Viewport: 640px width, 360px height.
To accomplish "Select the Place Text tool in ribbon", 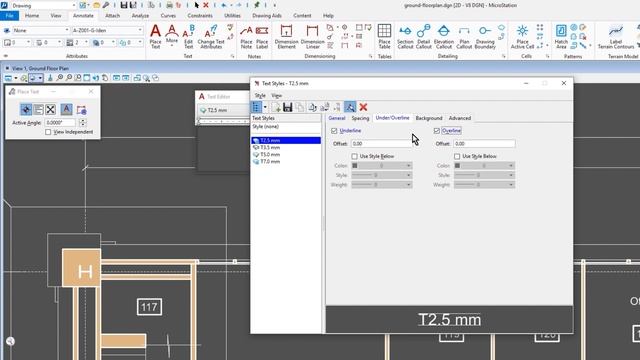I will tap(155, 37).
